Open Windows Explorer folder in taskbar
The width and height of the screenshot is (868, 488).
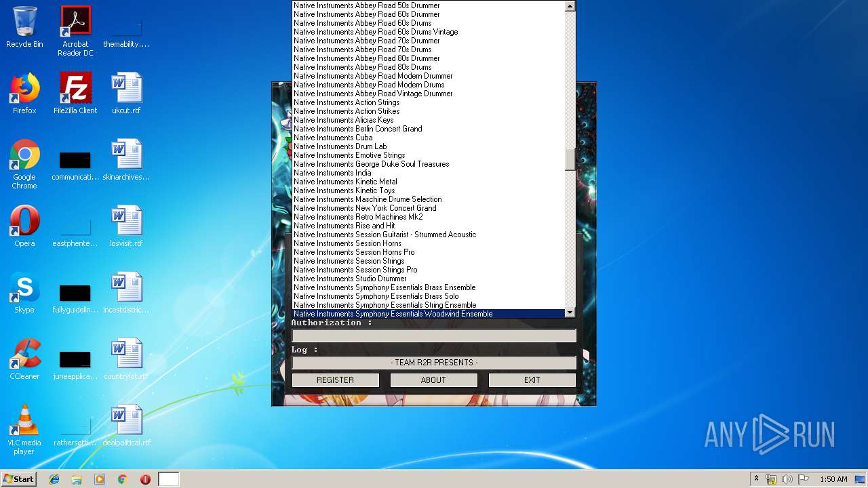coord(77,479)
